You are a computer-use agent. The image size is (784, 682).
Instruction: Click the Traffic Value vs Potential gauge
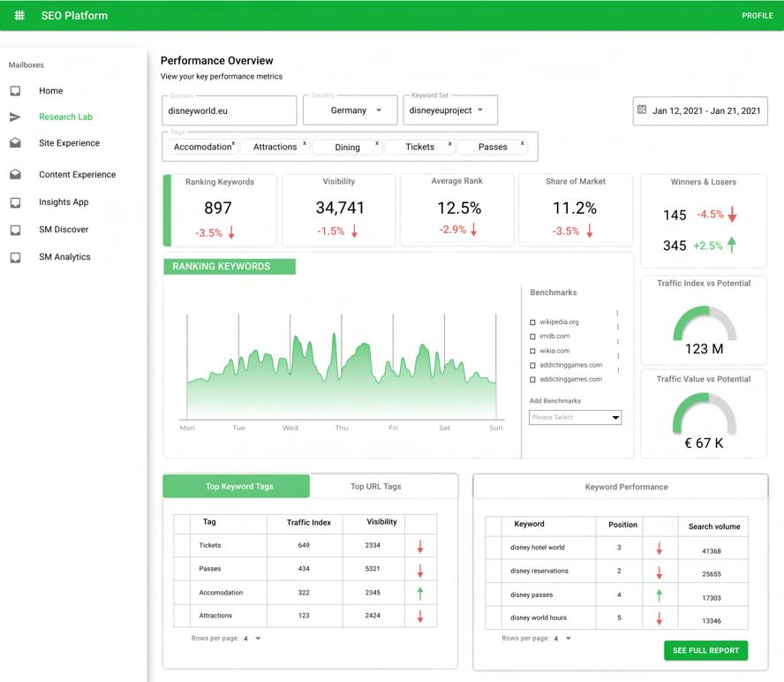[704, 413]
